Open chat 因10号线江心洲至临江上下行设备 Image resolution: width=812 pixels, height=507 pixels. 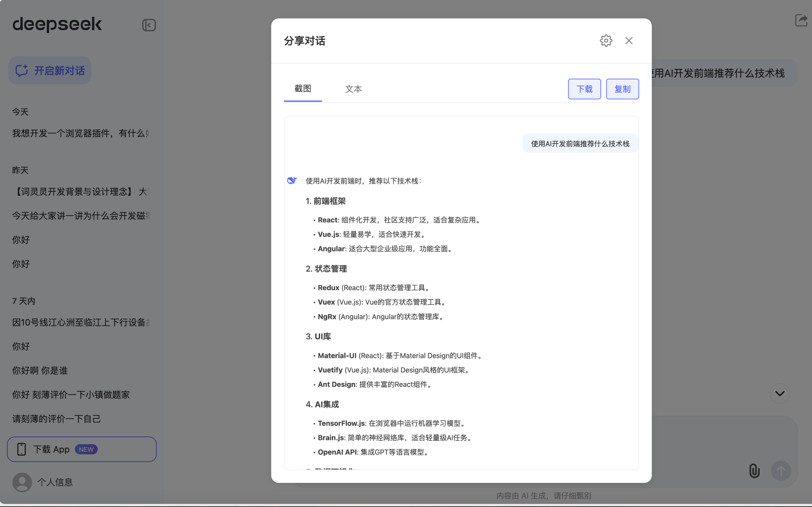point(81,322)
